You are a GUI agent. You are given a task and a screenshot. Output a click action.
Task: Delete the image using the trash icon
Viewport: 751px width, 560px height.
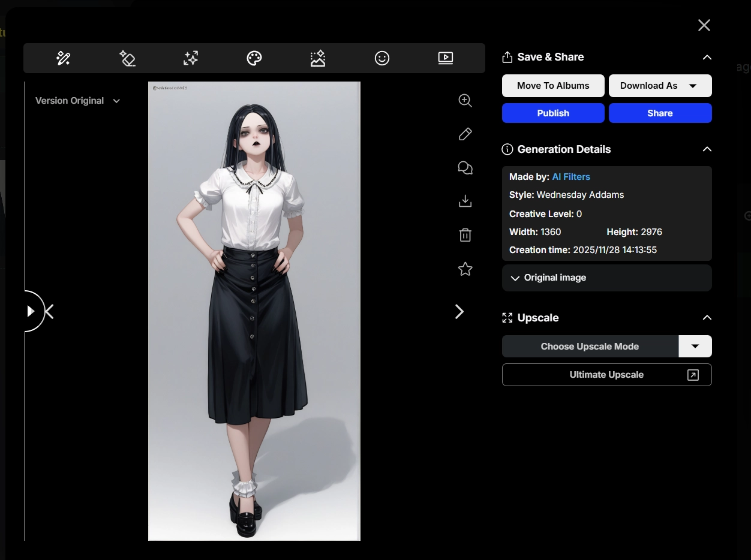pyautogui.click(x=465, y=234)
